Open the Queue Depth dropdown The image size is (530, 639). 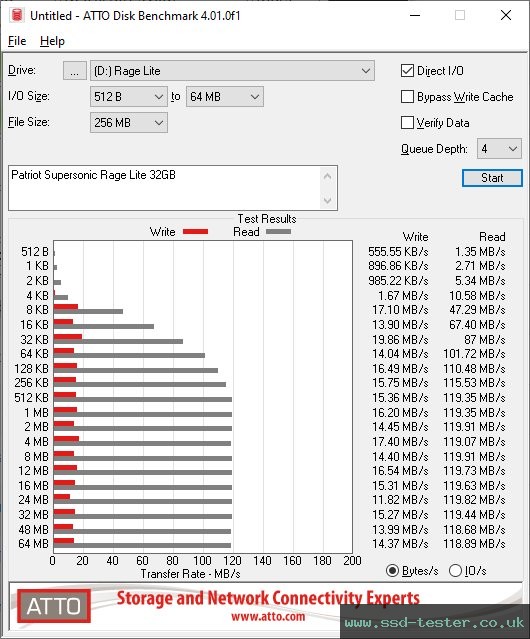tap(499, 149)
